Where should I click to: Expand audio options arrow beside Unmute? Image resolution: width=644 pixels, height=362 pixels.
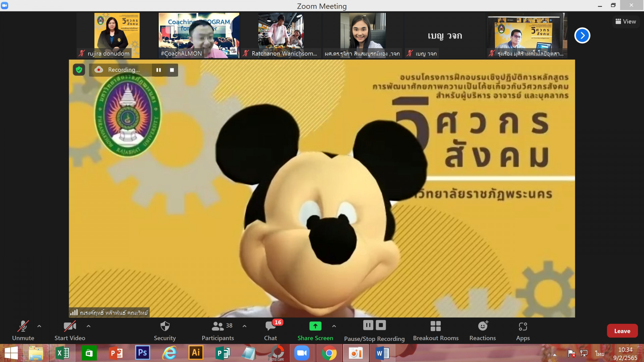point(39,326)
